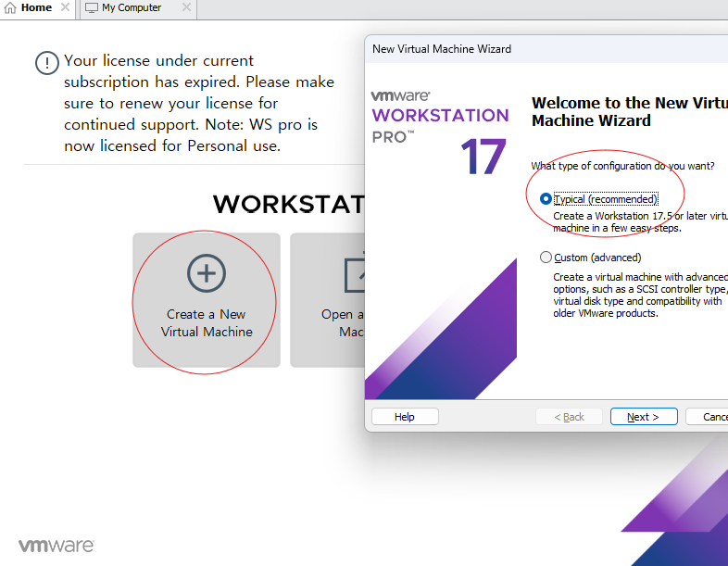Click the house icon on Home tab
This screenshot has width=728, height=566.
10,8
